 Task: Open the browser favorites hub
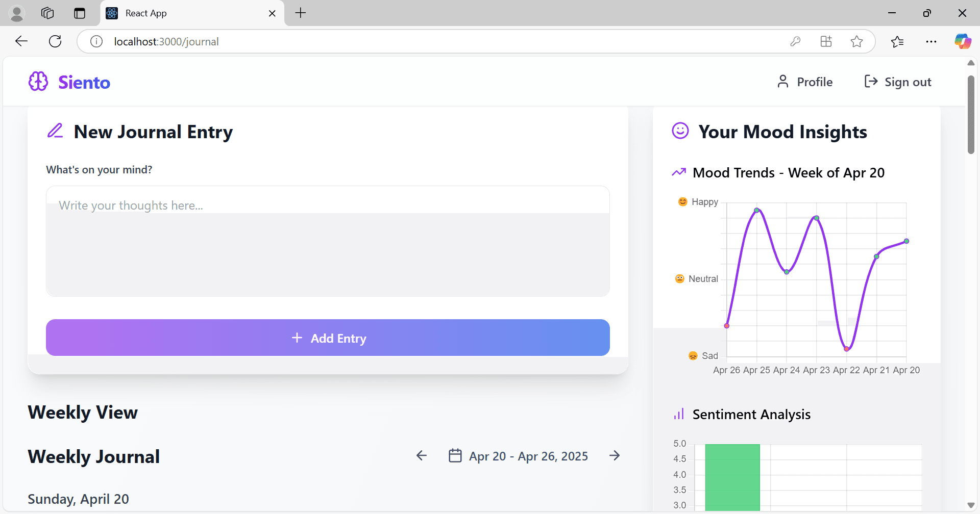coord(898,41)
